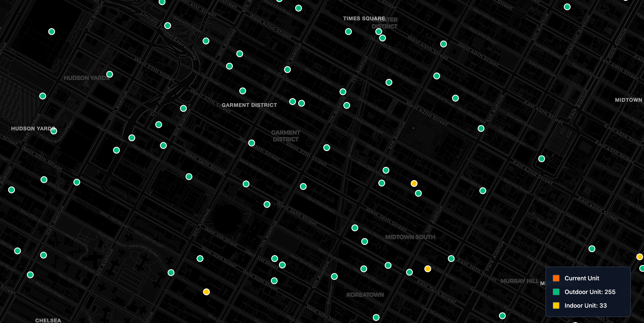Click green marker directly under TIMES SQUARE label
The width and height of the screenshot is (644, 323).
coord(348,32)
